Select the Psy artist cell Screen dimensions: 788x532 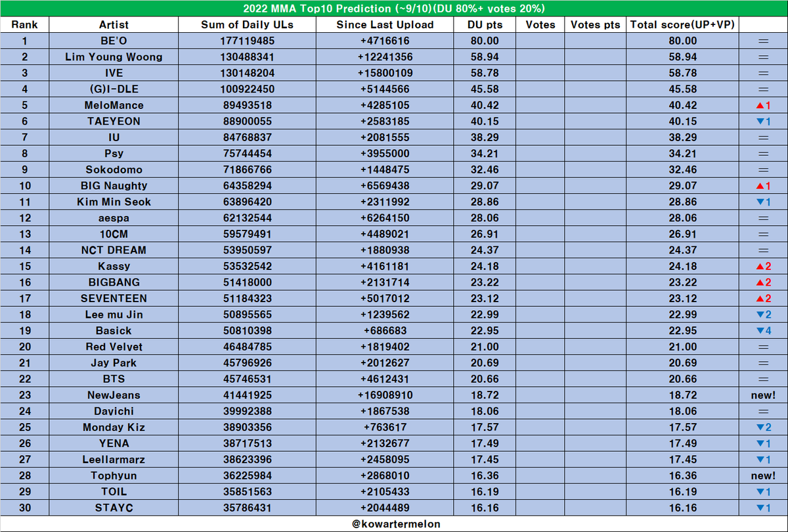[114, 154]
